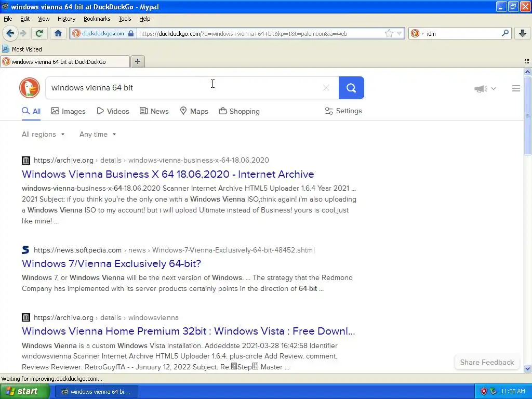The width and height of the screenshot is (532, 399).
Task: Open the megaphone announcements dropdown
Action: 485,88
